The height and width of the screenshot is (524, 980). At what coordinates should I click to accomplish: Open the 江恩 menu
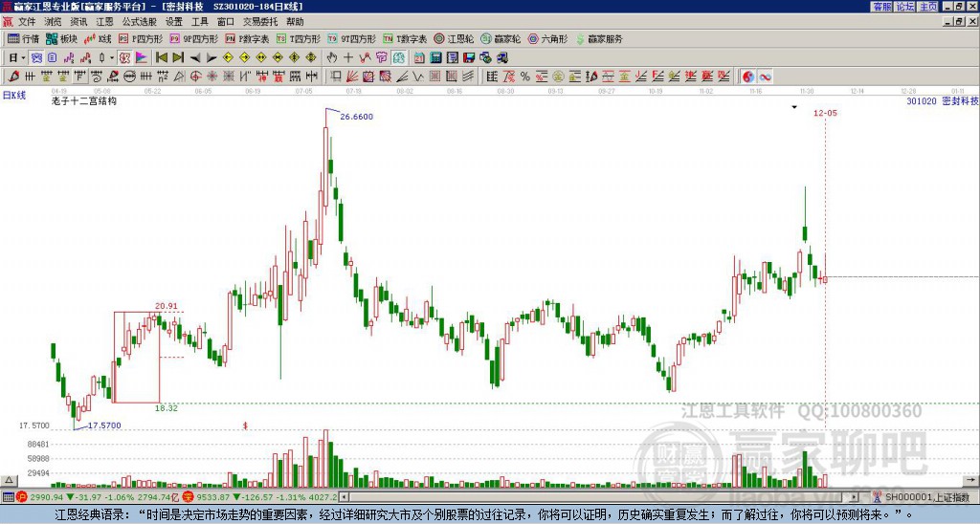click(x=104, y=22)
